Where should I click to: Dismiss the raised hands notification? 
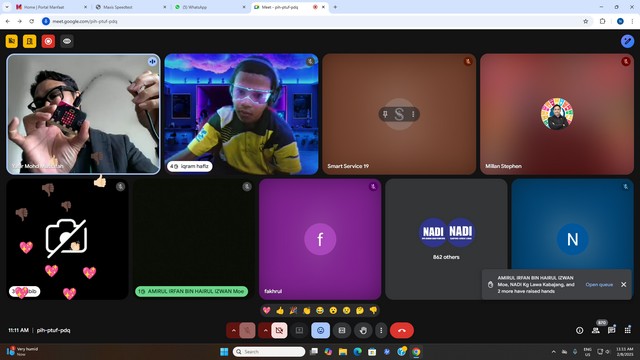coord(623,284)
